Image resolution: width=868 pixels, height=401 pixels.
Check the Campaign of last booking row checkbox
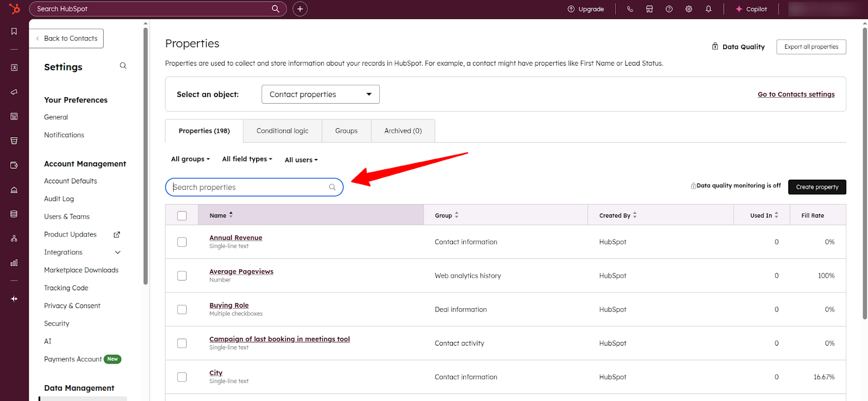click(x=182, y=343)
